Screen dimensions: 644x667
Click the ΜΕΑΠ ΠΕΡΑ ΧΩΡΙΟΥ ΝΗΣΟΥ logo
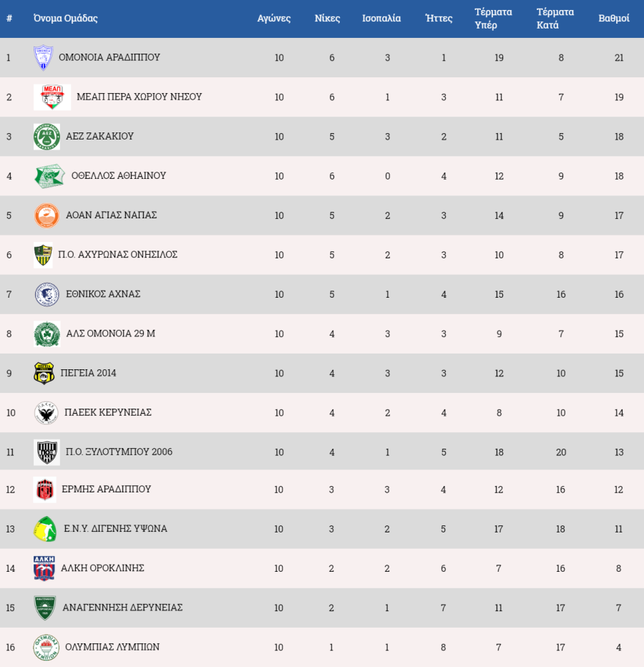(x=52, y=97)
